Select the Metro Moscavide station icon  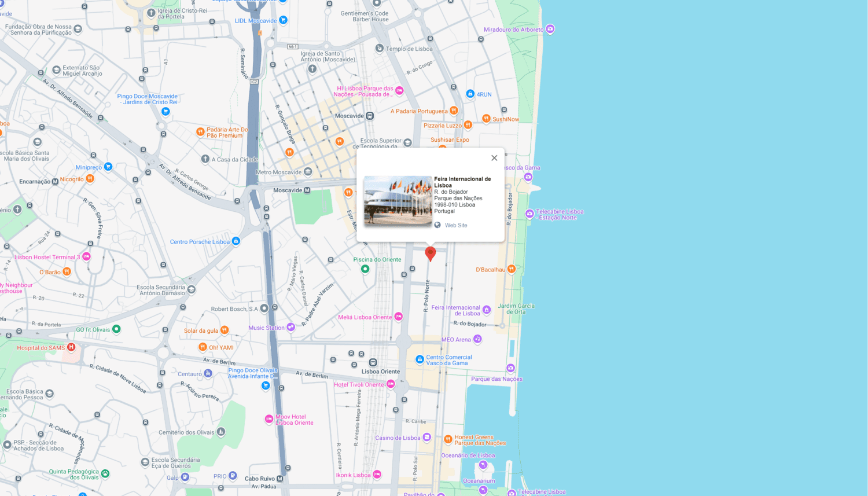(308, 172)
